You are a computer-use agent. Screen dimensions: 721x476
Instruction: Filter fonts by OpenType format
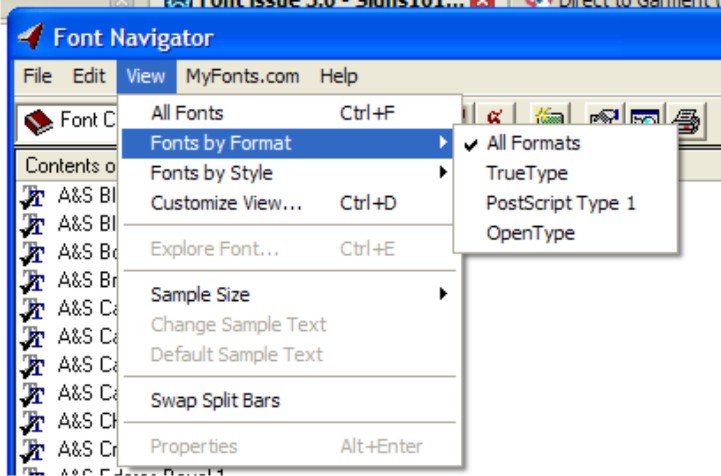(x=565, y=233)
